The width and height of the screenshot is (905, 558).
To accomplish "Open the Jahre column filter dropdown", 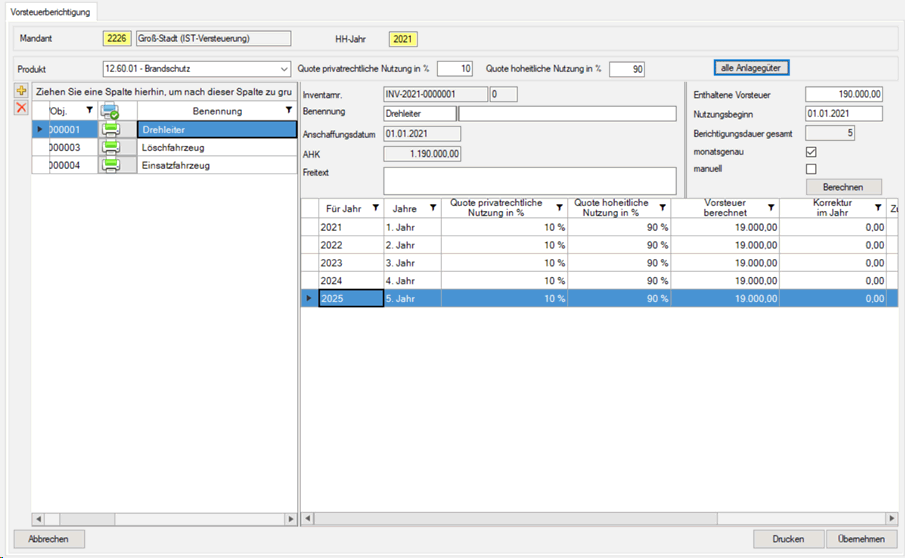I will click(433, 207).
